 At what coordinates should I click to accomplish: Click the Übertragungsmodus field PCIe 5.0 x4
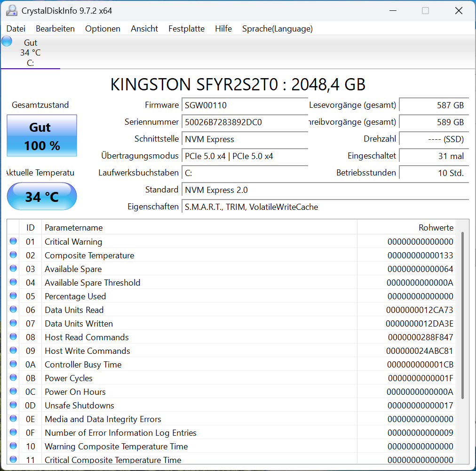(245, 156)
